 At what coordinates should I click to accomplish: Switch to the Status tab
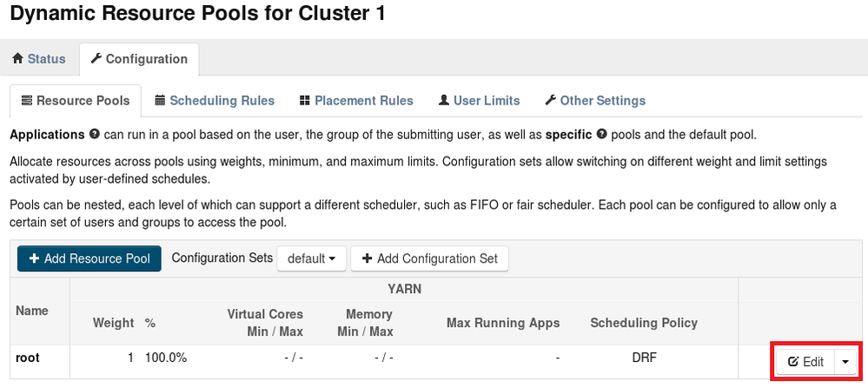tap(39, 59)
